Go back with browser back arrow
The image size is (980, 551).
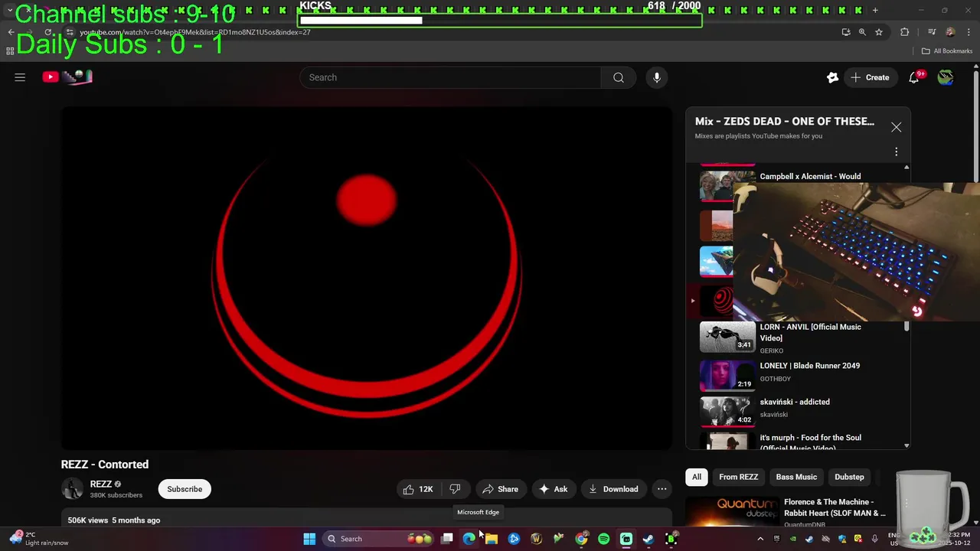(11, 32)
